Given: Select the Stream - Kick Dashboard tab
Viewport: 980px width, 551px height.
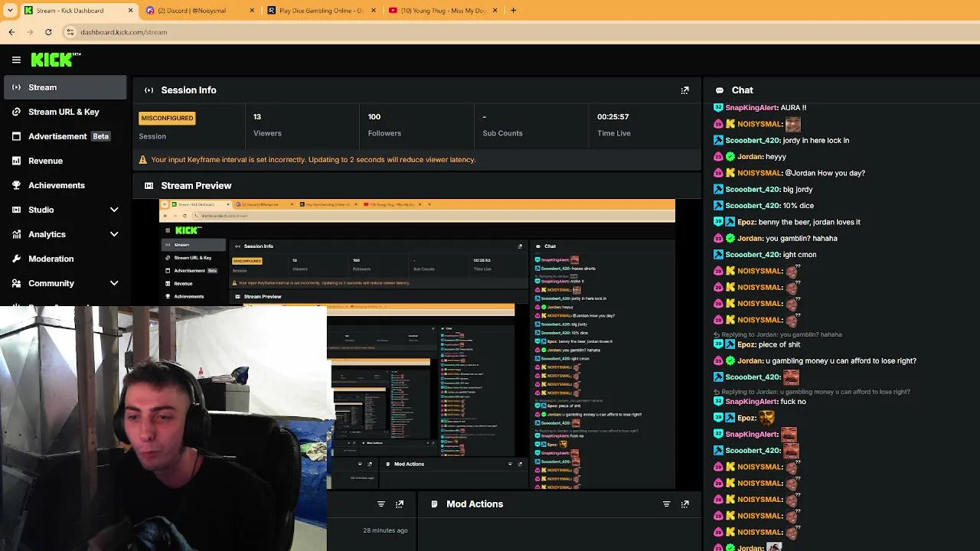Looking at the screenshot, I should point(79,11).
